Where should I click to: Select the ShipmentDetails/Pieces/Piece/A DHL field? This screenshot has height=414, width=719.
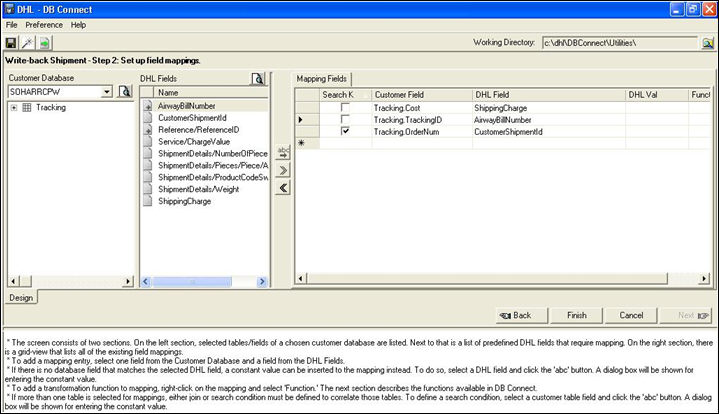[213, 166]
